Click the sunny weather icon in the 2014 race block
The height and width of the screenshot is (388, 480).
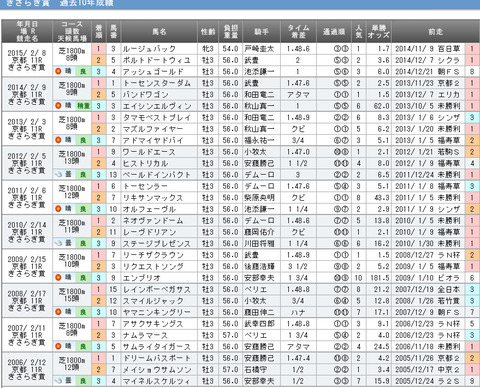coord(58,106)
